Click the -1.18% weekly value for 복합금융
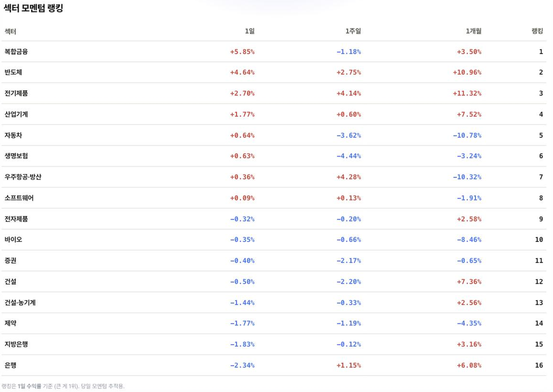 pos(348,52)
